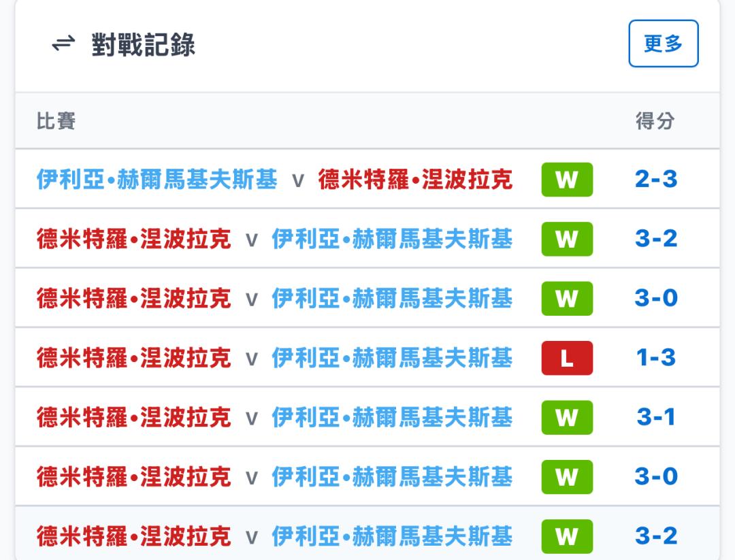The width and height of the screenshot is (735, 560).
Task: Click the W badge in the bottom row
Action: [567, 537]
